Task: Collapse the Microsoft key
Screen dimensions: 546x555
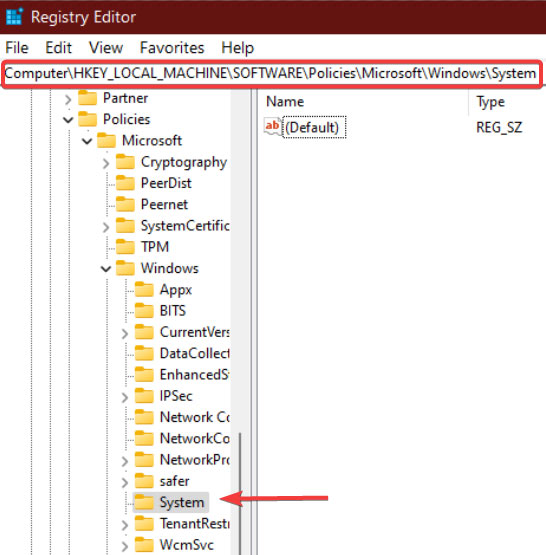Action: click(87, 141)
